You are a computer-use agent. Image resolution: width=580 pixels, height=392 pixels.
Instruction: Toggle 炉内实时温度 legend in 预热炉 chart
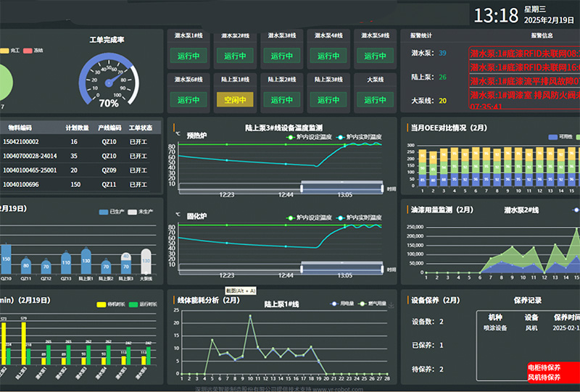coord(359,137)
